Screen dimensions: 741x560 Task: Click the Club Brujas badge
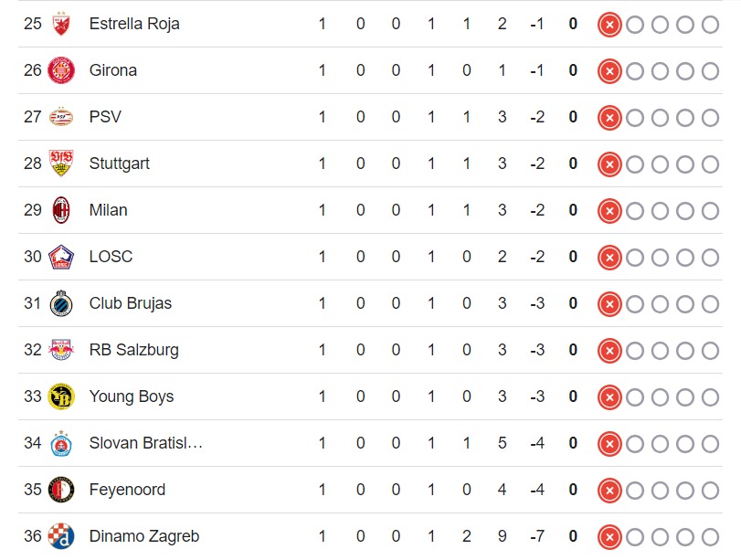pyautogui.click(x=61, y=303)
